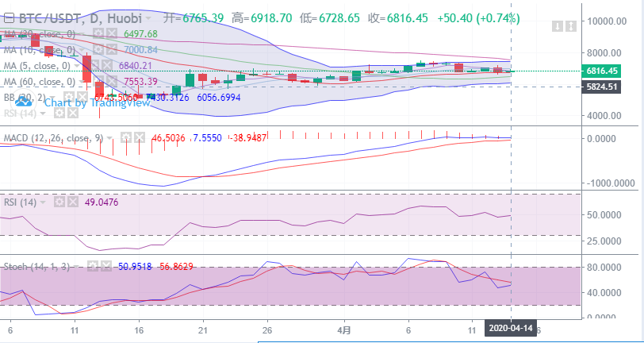This screenshot has height=343, width=644.
Task: Open the Chart by TradingView link
Action: pyautogui.click(x=98, y=102)
